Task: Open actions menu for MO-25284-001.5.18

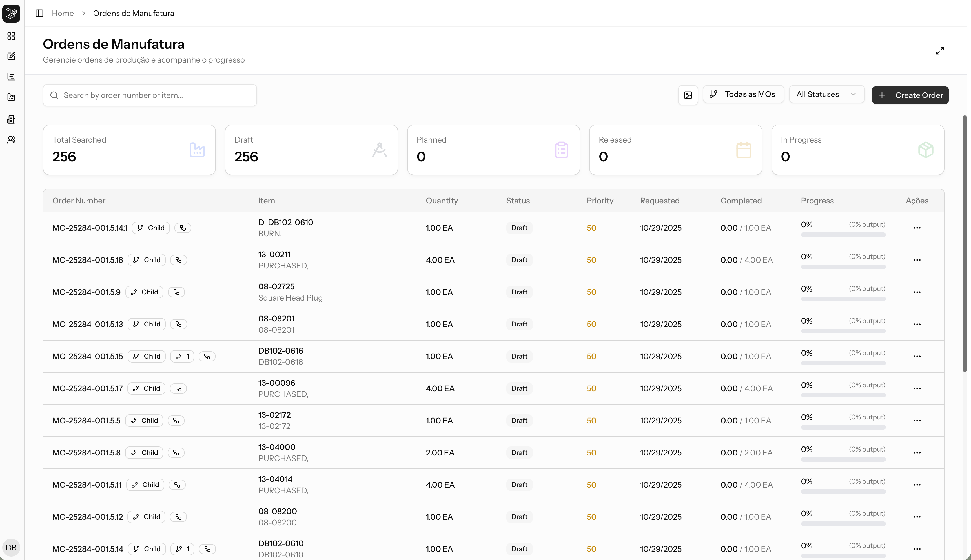Action: (917, 260)
